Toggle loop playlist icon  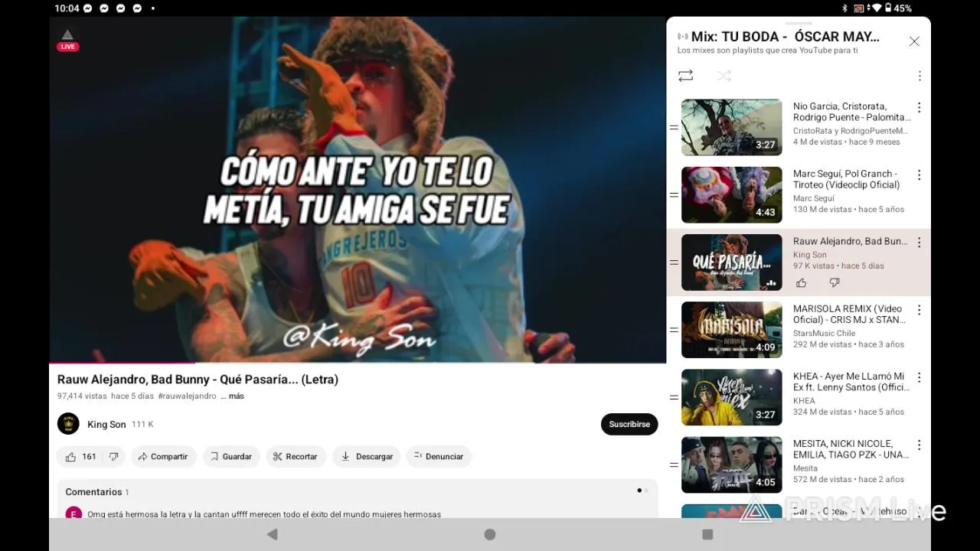685,76
